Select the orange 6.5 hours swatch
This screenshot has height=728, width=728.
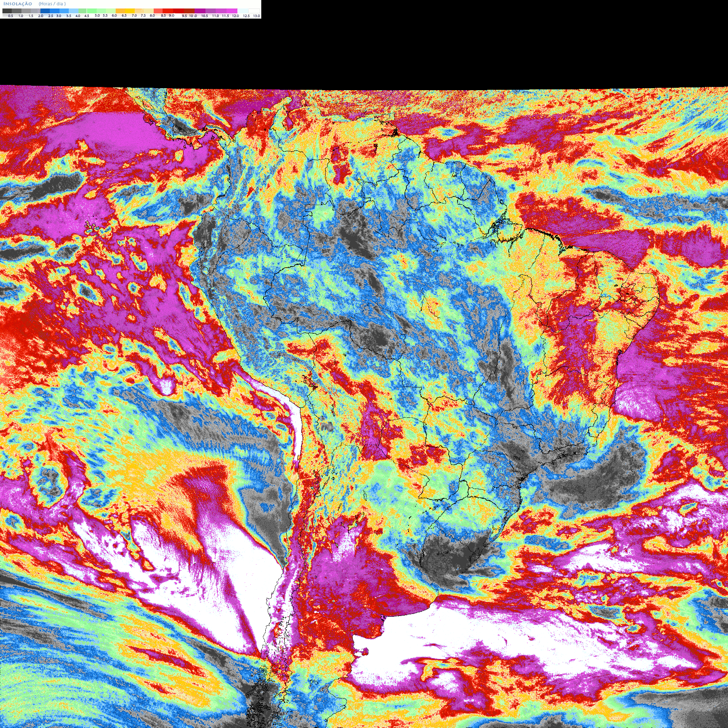(121, 11)
